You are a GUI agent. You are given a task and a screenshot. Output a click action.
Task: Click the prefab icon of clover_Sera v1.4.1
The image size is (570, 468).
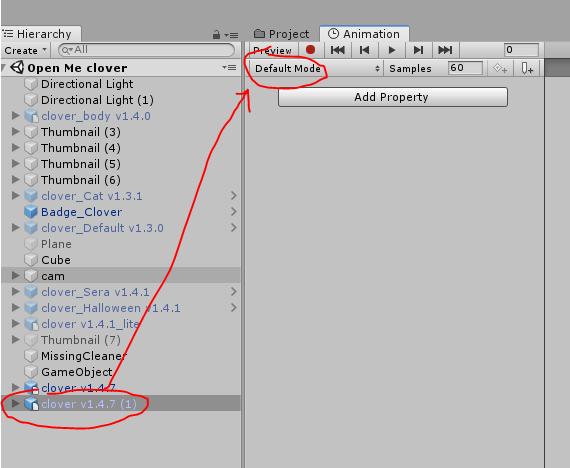coord(31,292)
